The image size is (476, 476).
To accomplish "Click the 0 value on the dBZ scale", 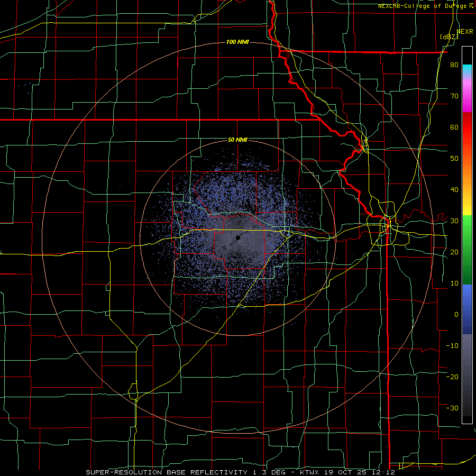I will click(456, 315).
